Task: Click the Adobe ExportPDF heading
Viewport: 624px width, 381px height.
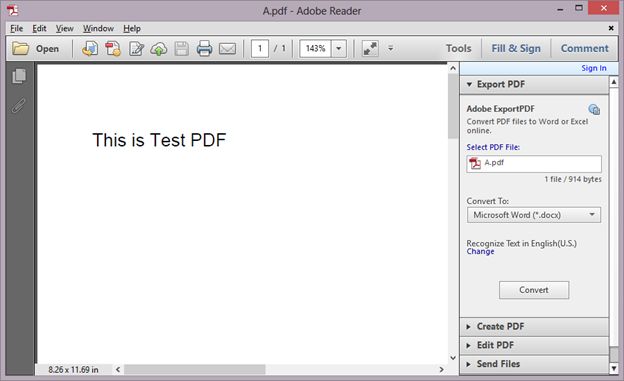Action: [500, 109]
